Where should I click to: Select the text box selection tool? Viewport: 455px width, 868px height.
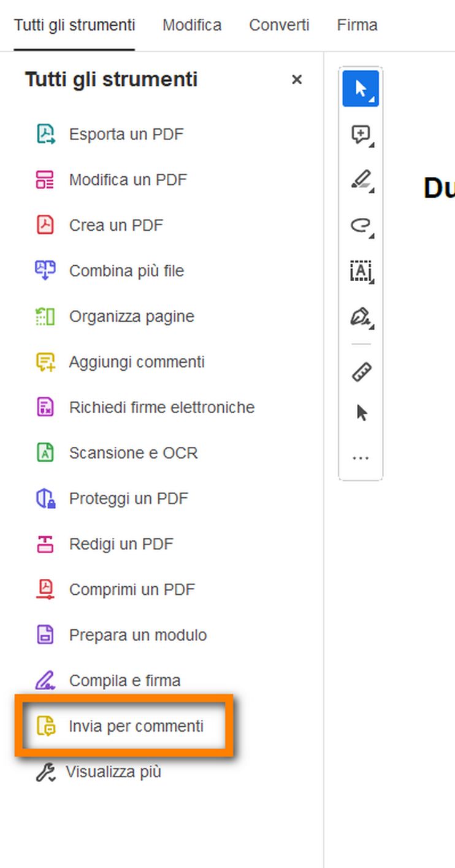click(x=361, y=271)
